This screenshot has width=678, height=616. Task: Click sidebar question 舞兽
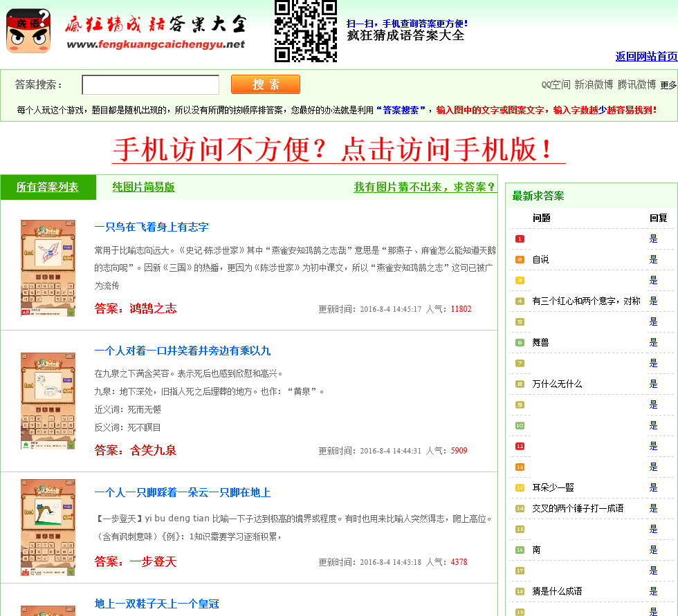point(540,342)
